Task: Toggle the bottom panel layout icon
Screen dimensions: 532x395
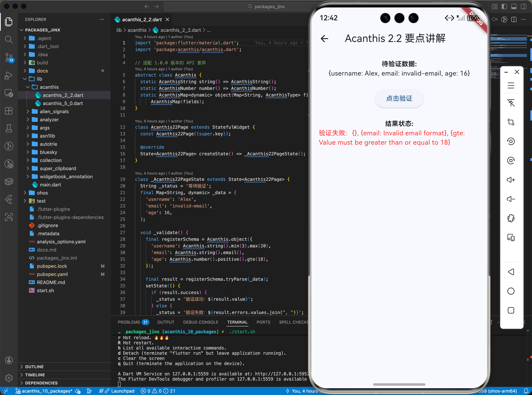Action: click(514, 6)
